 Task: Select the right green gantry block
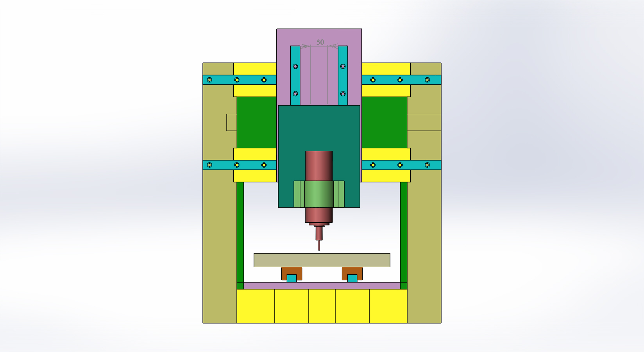[x=384, y=122]
